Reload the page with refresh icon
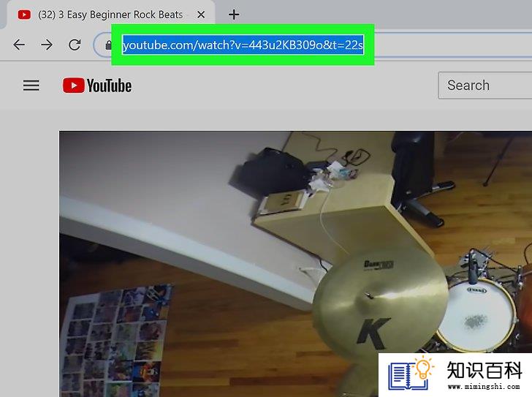The height and width of the screenshot is (397, 532). tap(75, 45)
